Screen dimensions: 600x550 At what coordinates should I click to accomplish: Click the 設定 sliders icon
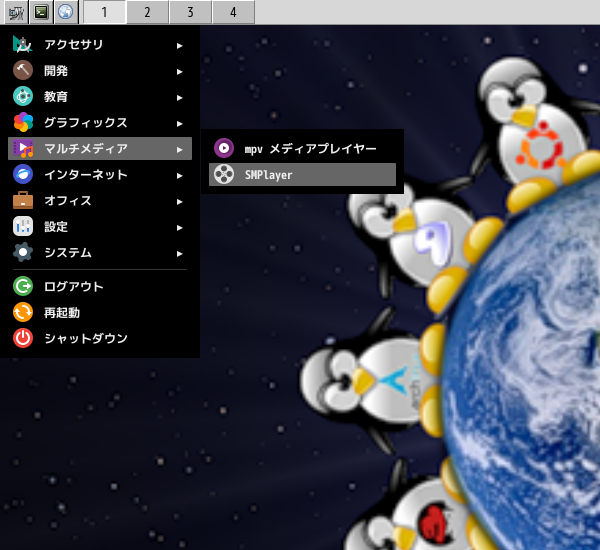point(23,227)
